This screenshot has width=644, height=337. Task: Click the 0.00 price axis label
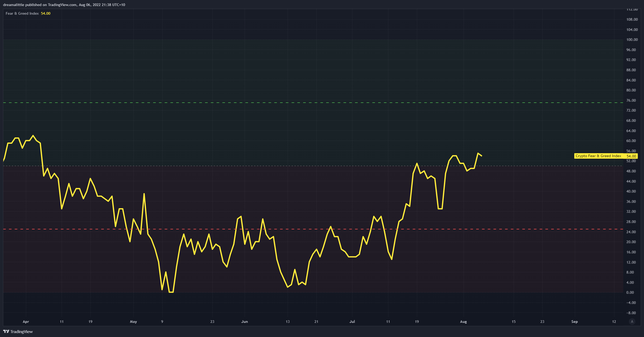(630, 292)
